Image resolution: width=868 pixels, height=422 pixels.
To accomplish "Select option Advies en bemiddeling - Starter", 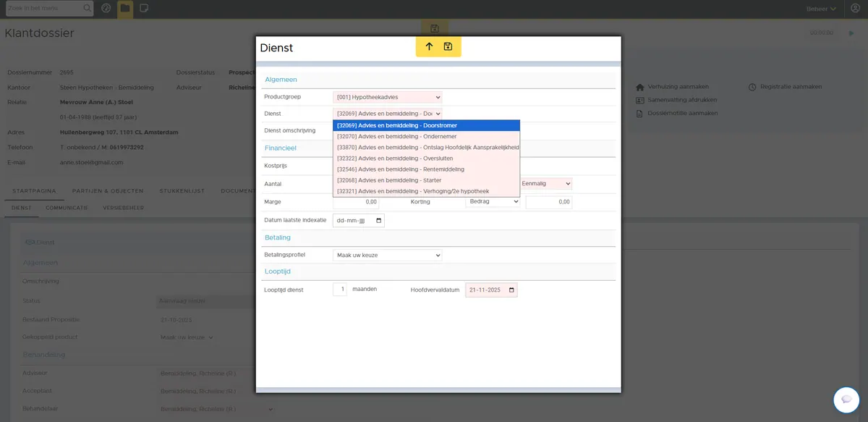I will click(x=426, y=180).
